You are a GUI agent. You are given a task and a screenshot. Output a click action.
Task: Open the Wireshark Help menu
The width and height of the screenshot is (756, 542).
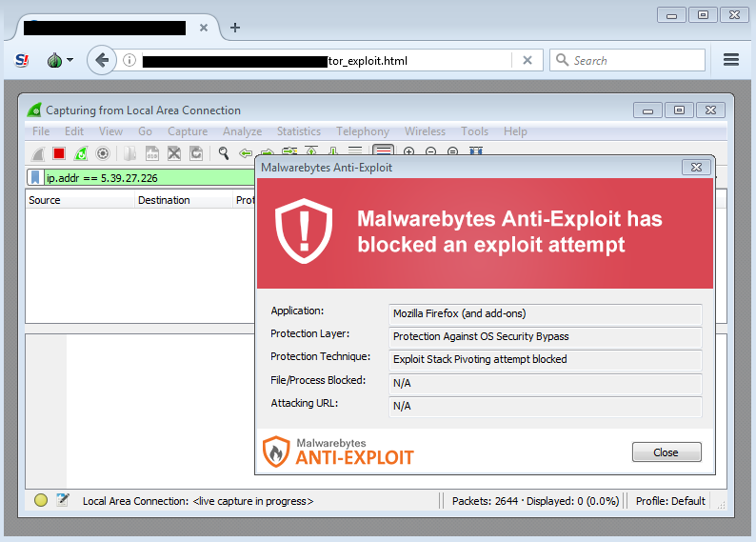pos(515,131)
